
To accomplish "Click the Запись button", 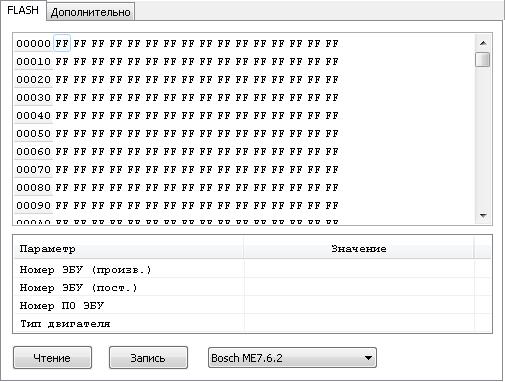I will coord(148,358).
